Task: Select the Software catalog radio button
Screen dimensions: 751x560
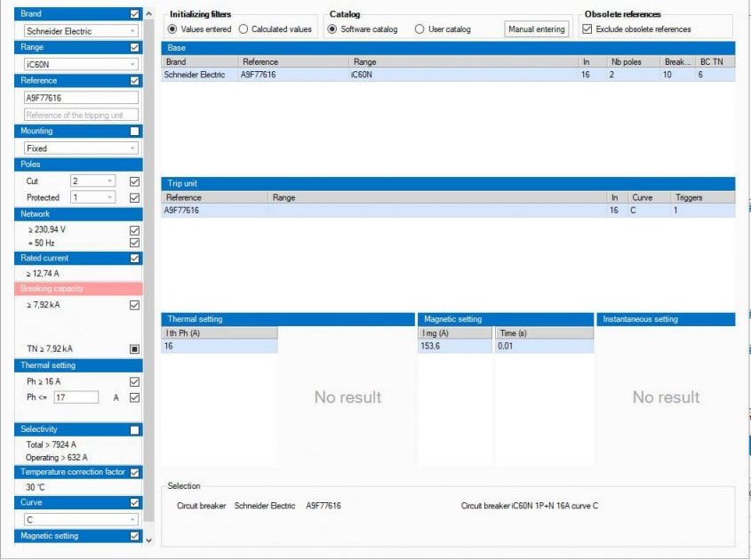Action: pos(332,29)
